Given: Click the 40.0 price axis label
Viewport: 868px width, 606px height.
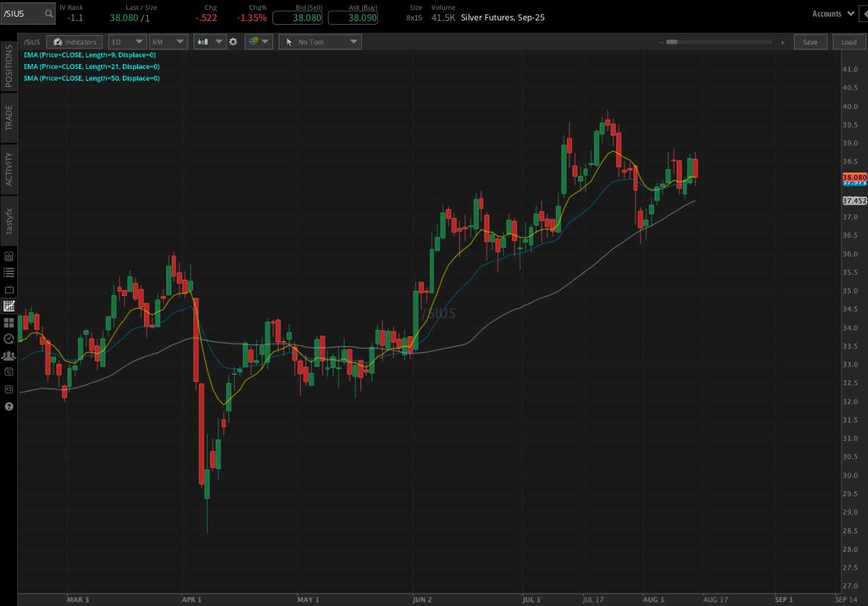Looking at the screenshot, I should [x=850, y=107].
